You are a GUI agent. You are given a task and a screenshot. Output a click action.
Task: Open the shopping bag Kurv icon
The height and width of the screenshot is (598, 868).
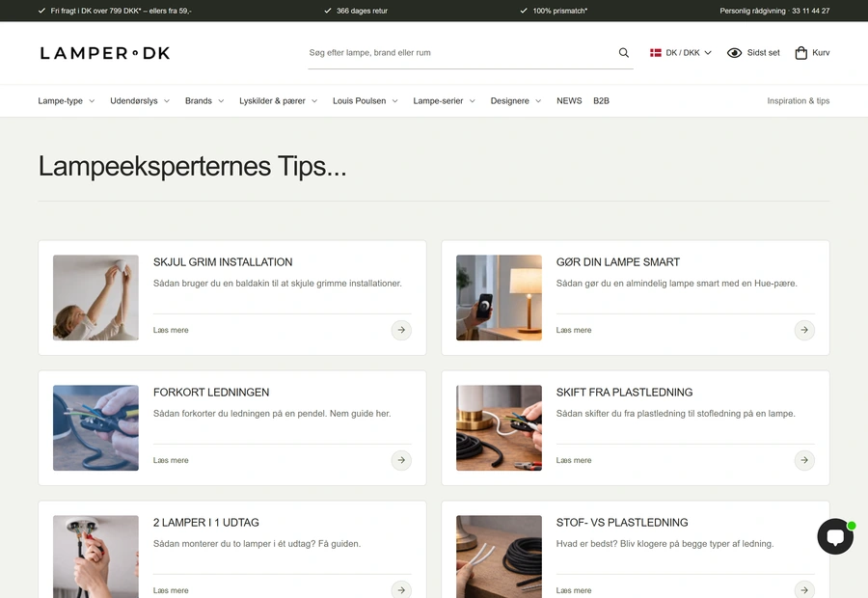click(801, 53)
